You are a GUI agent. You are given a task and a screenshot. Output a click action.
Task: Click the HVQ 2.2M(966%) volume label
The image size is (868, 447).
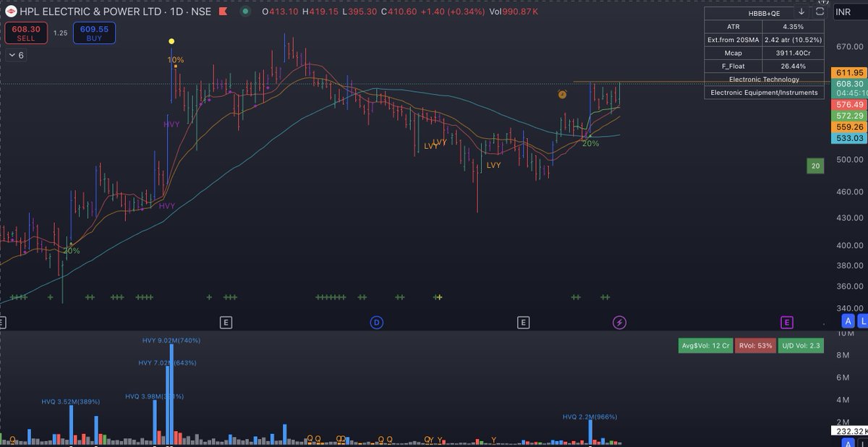590,417
